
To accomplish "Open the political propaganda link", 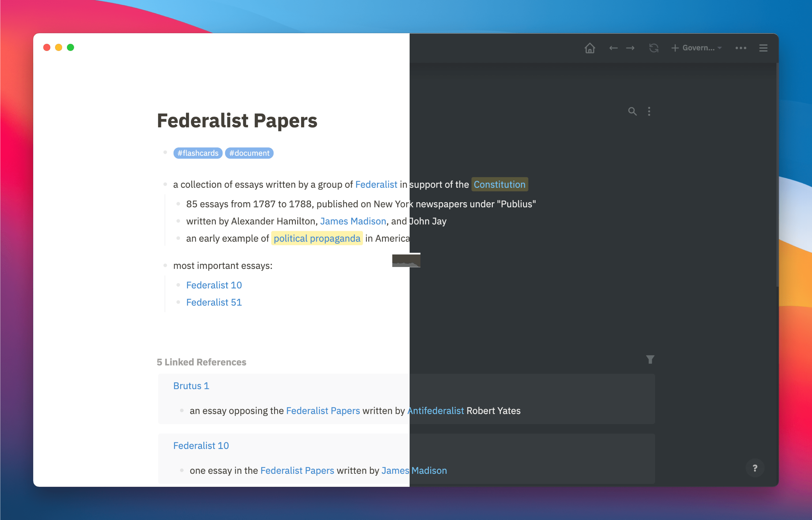I will click(x=317, y=238).
